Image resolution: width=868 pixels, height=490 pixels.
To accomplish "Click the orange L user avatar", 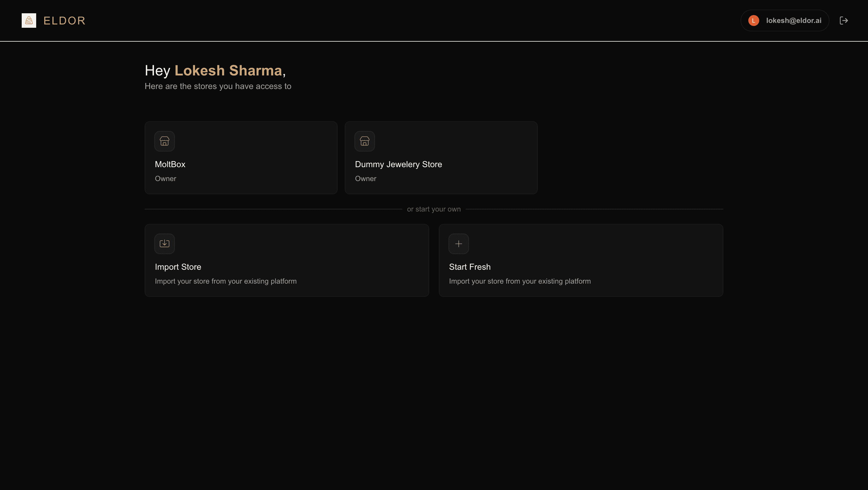I will [753, 21].
